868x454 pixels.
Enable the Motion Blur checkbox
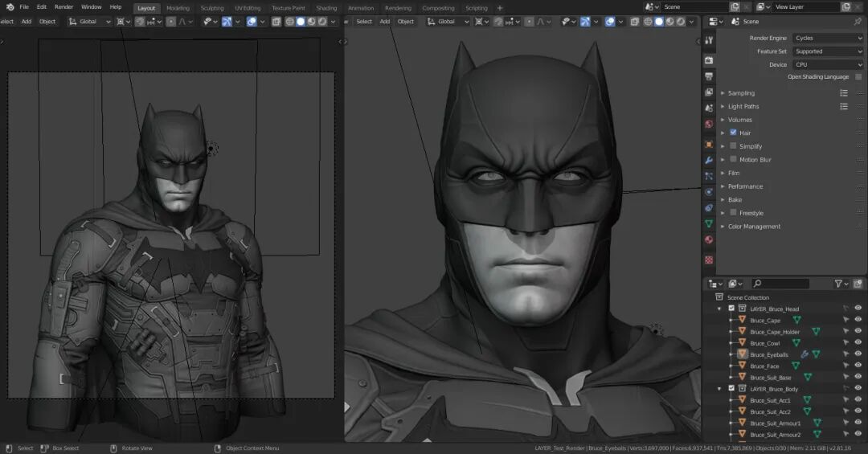point(733,159)
